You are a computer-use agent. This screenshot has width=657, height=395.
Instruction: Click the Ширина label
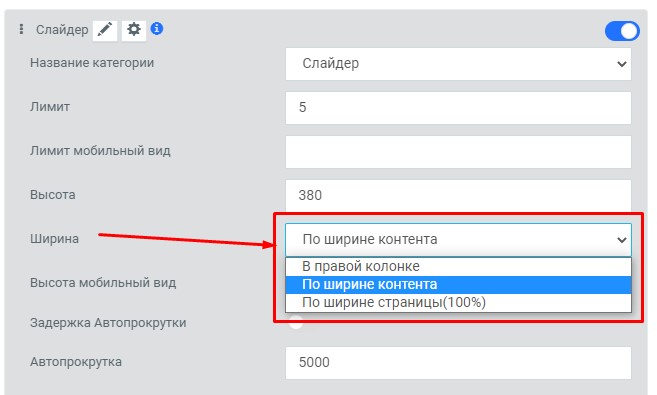coord(54,239)
